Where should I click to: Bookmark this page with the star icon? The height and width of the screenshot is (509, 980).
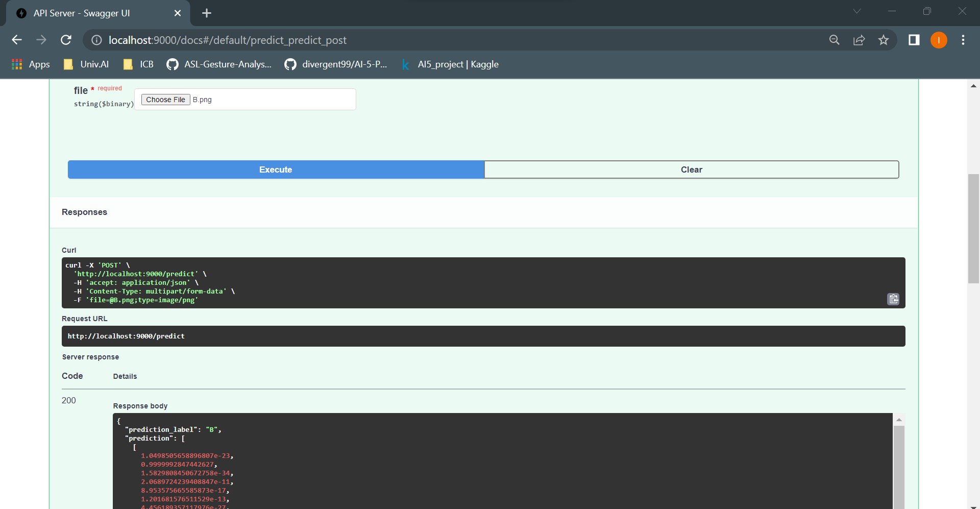coord(884,40)
